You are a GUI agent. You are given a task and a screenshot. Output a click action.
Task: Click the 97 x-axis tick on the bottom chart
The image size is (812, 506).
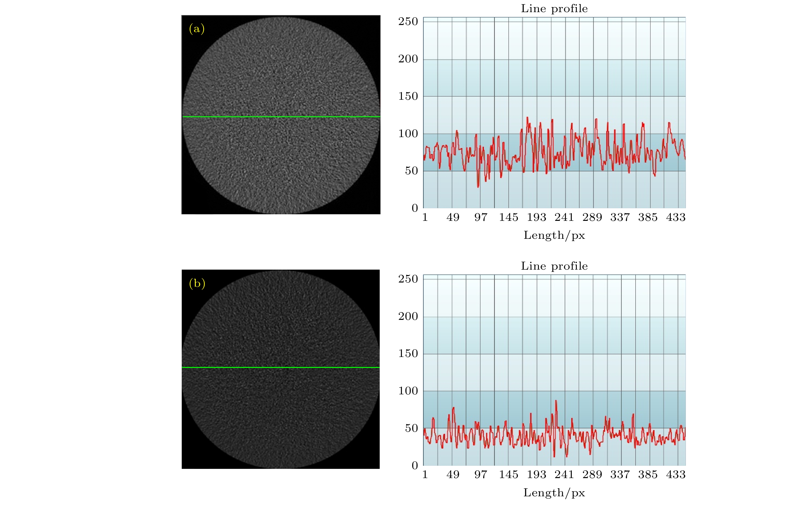click(481, 474)
